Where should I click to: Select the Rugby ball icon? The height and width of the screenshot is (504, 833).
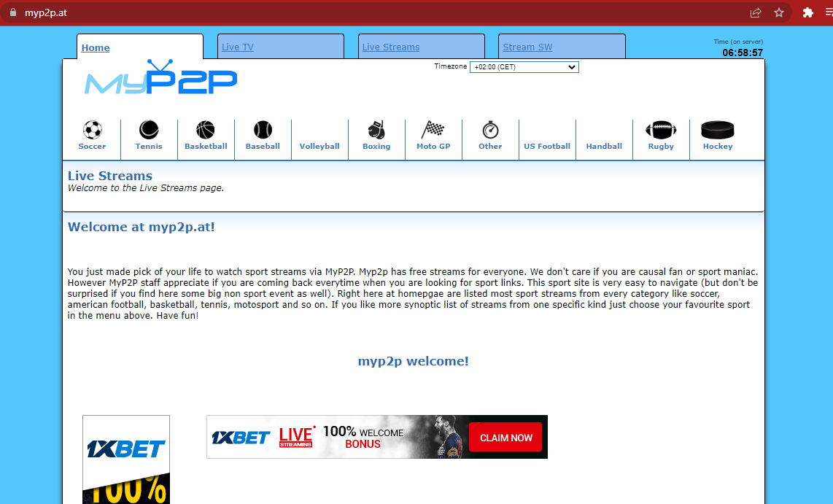pos(661,130)
